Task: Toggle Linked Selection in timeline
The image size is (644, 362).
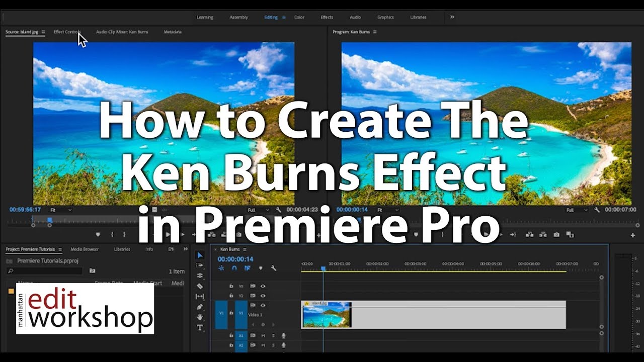Action: pyautogui.click(x=248, y=268)
